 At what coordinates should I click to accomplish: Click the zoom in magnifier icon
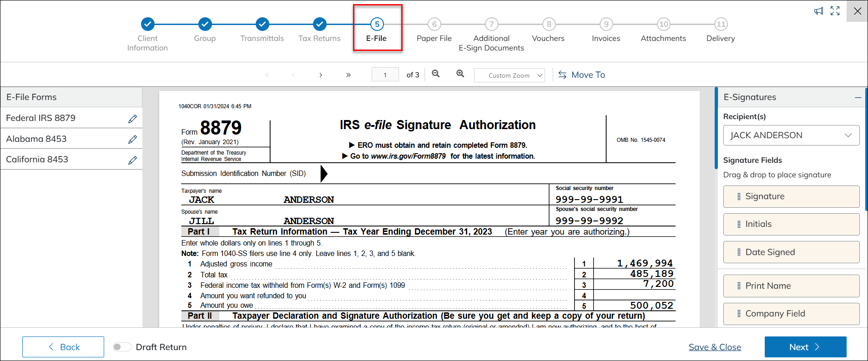point(460,74)
